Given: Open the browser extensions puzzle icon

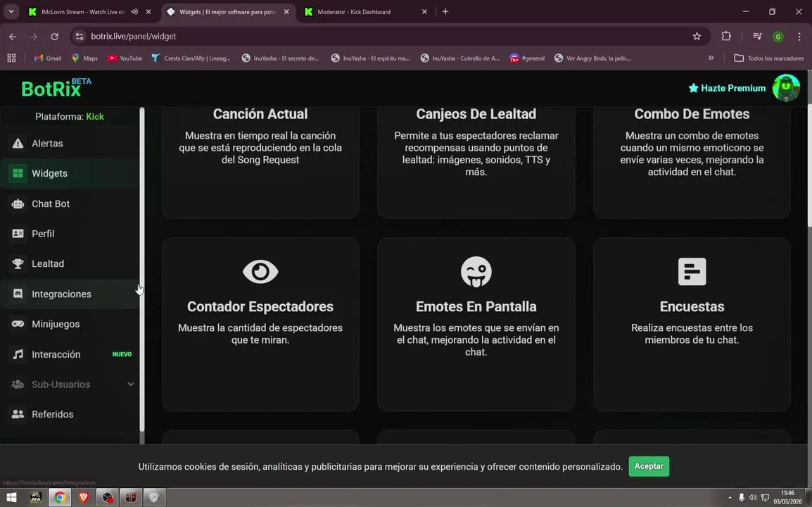Looking at the screenshot, I should [x=726, y=37].
